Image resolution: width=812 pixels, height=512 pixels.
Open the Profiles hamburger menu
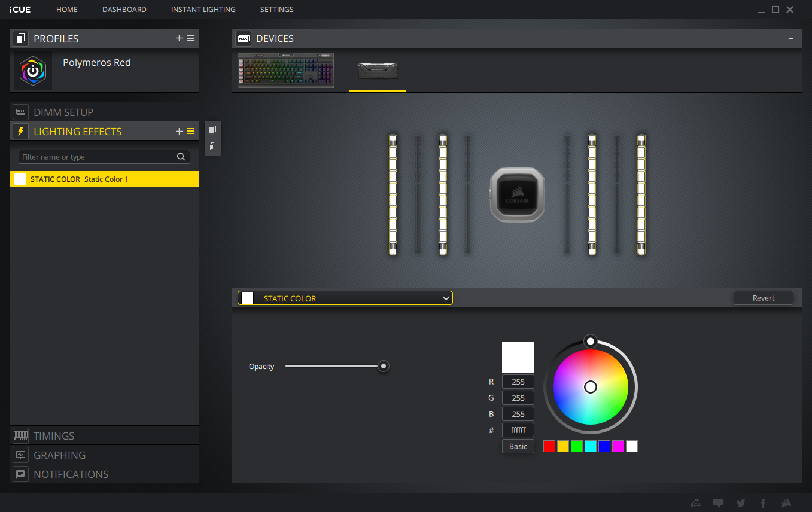click(x=191, y=38)
